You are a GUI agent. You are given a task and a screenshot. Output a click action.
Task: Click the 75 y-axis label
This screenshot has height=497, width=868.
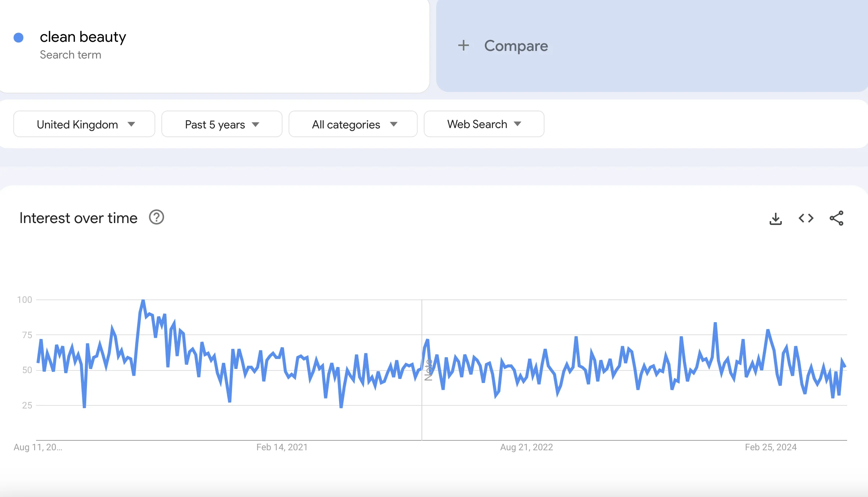tap(27, 335)
